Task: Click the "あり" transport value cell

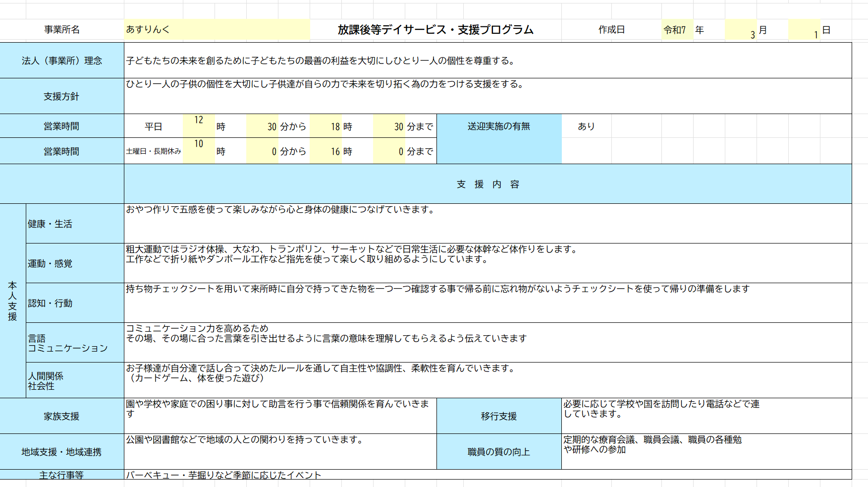Action: (x=586, y=126)
